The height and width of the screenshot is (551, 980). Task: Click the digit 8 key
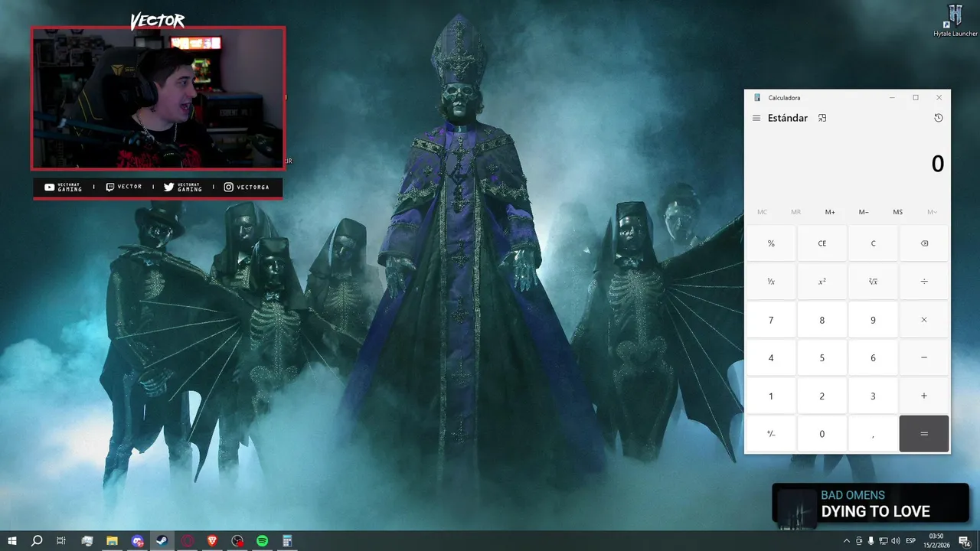(822, 320)
